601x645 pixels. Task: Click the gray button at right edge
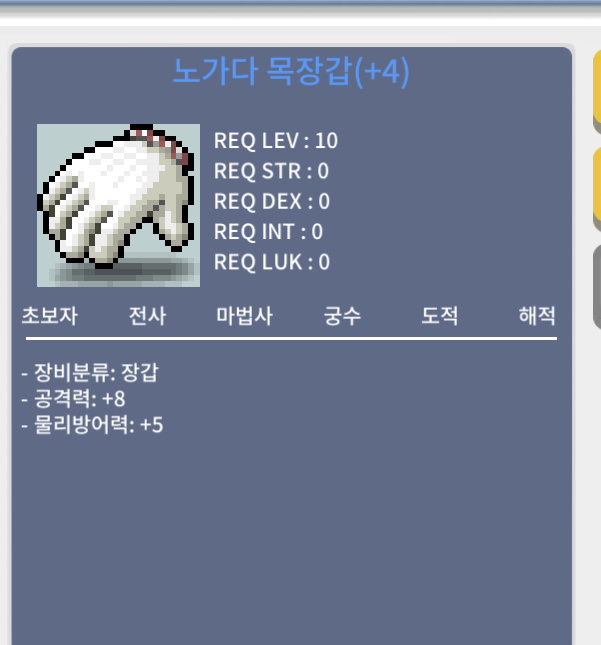(597, 287)
